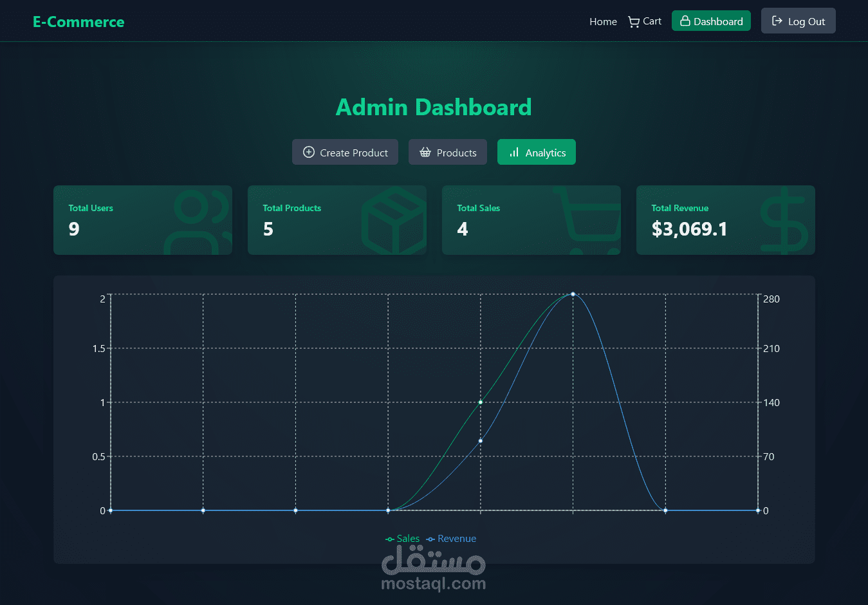Click the Total Products count 5
Image resolution: width=868 pixels, height=605 pixels.
[x=268, y=229]
